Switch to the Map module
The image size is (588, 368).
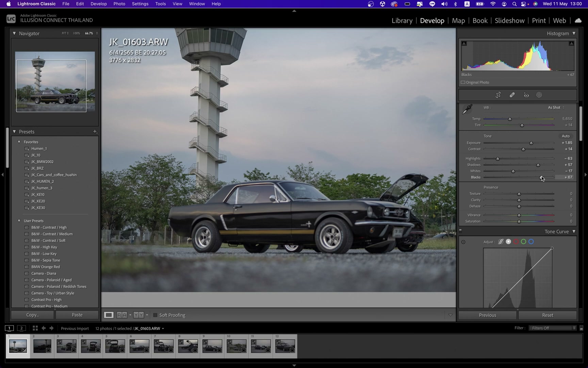coord(458,20)
